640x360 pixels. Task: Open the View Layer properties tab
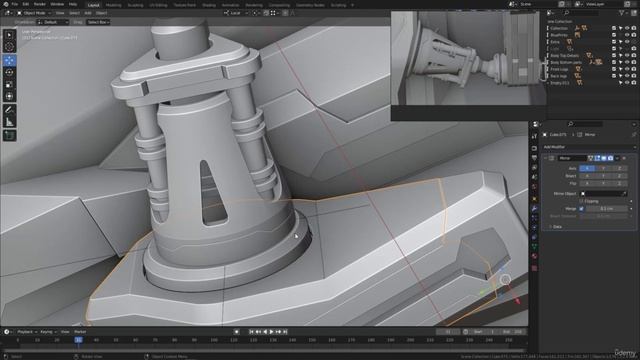534,168
